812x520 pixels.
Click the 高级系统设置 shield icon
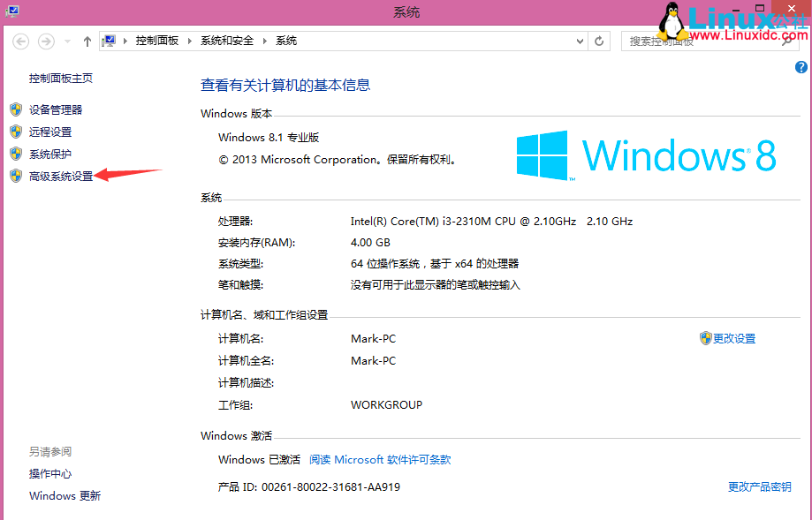(16, 176)
